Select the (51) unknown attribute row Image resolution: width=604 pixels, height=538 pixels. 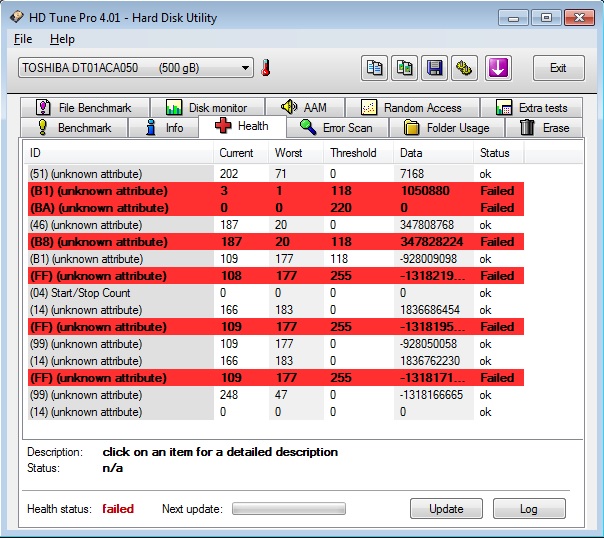pyautogui.click(x=276, y=174)
